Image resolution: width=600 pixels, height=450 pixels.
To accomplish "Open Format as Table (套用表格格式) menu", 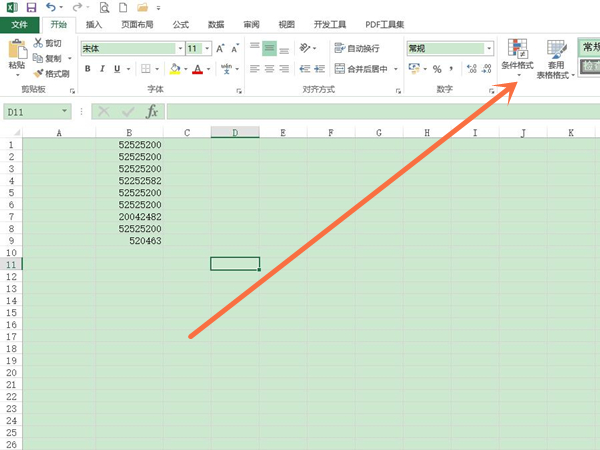I will [556, 59].
